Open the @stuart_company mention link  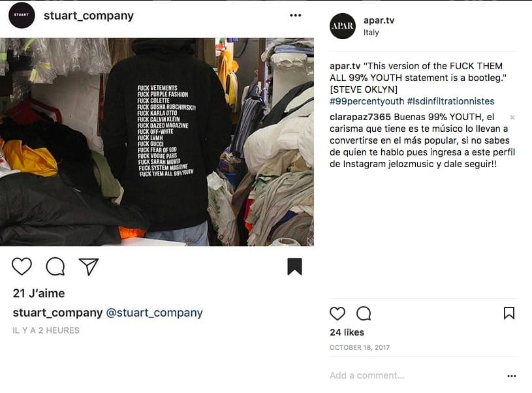pyautogui.click(x=154, y=313)
